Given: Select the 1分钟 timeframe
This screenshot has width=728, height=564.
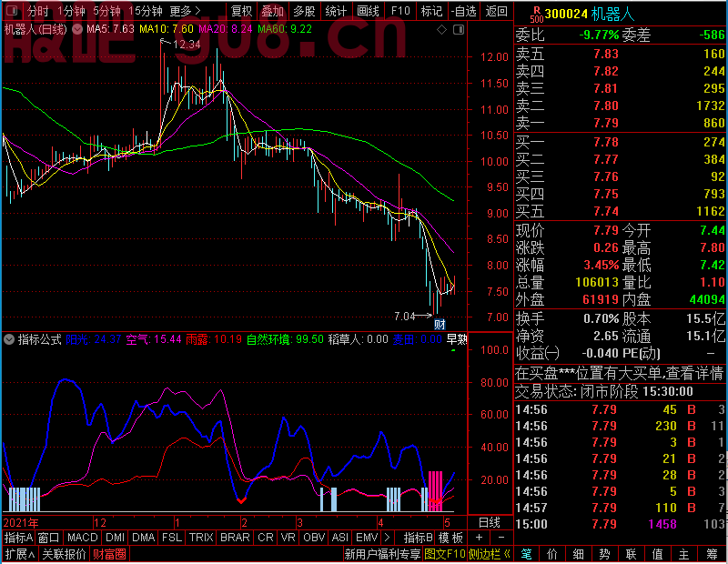Looking at the screenshot, I should point(72,11).
